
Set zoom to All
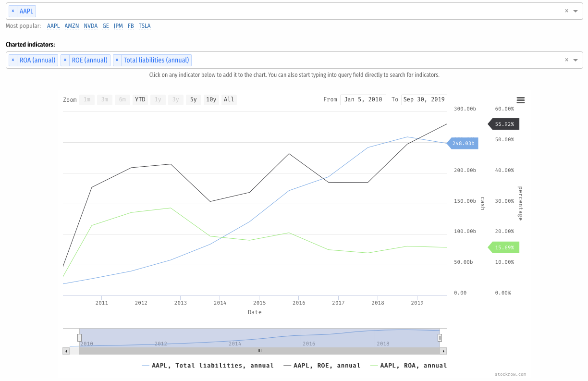(x=229, y=99)
